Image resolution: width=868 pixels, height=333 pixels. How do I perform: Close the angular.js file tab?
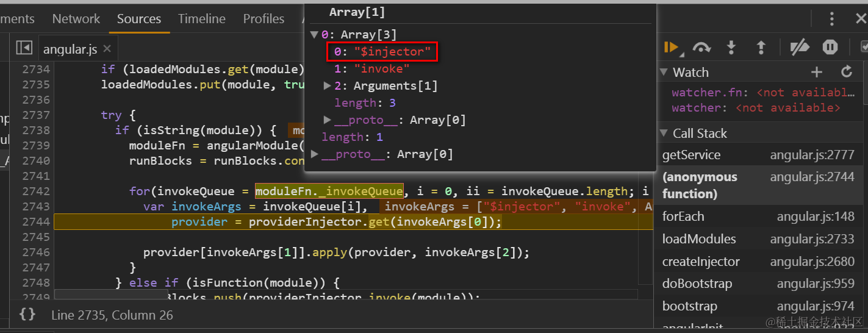[x=107, y=49]
